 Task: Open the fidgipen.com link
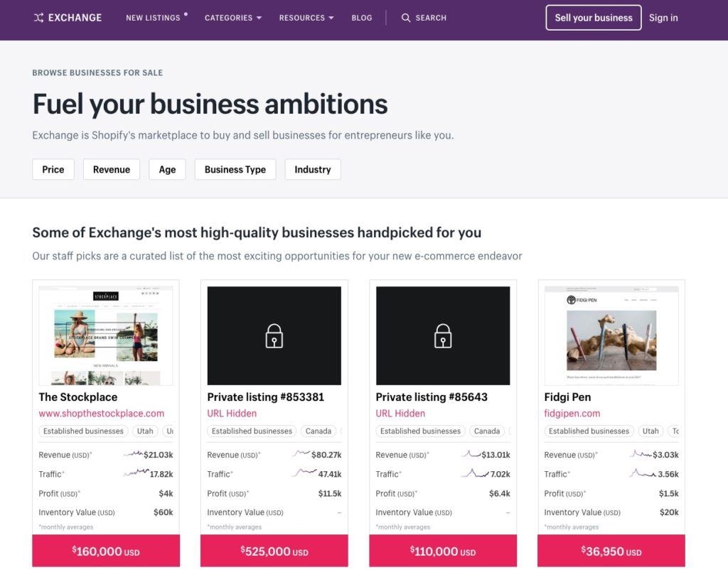(572, 413)
